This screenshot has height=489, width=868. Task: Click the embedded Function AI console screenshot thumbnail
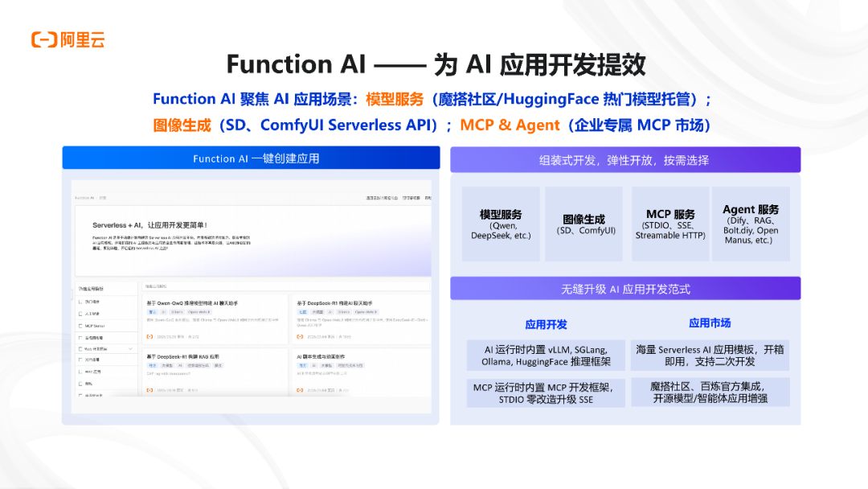pos(252,296)
